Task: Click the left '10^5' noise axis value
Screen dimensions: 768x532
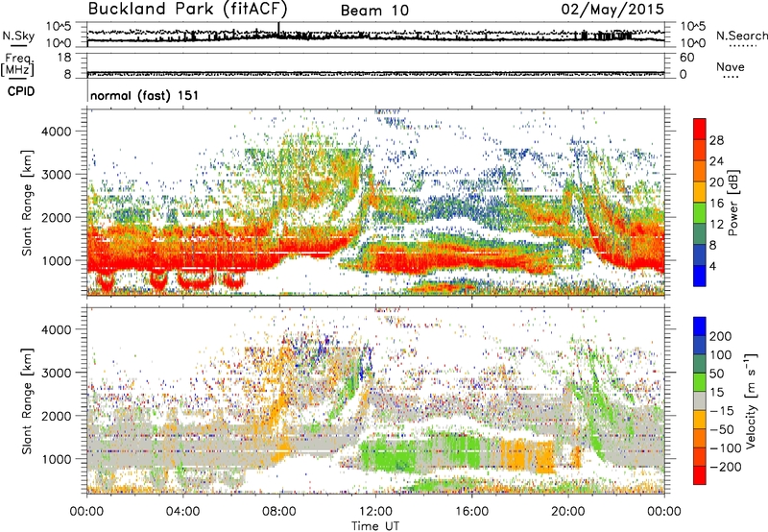Action: coord(59,27)
